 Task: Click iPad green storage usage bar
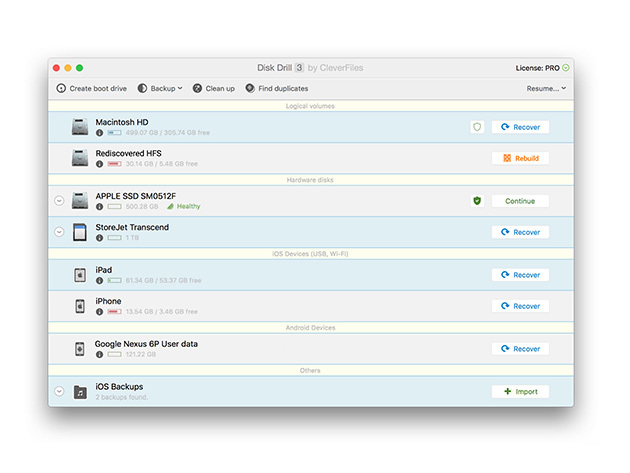(x=115, y=281)
